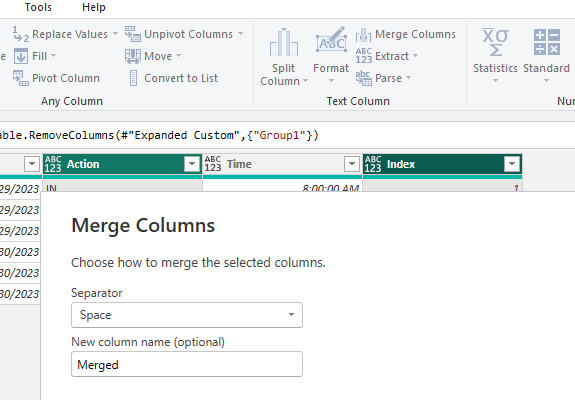This screenshot has height=400, width=575.
Task: Open the Index column filter dropdown
Action: coord(512,164)
